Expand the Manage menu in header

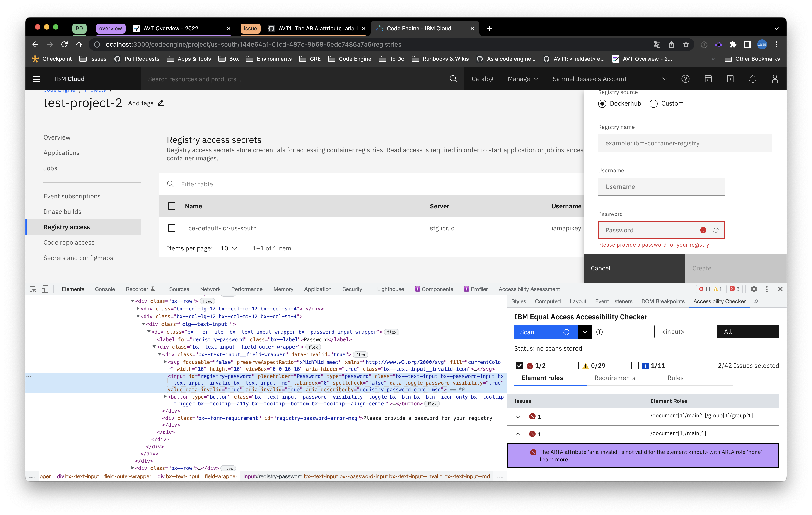[x=523, y=79]
